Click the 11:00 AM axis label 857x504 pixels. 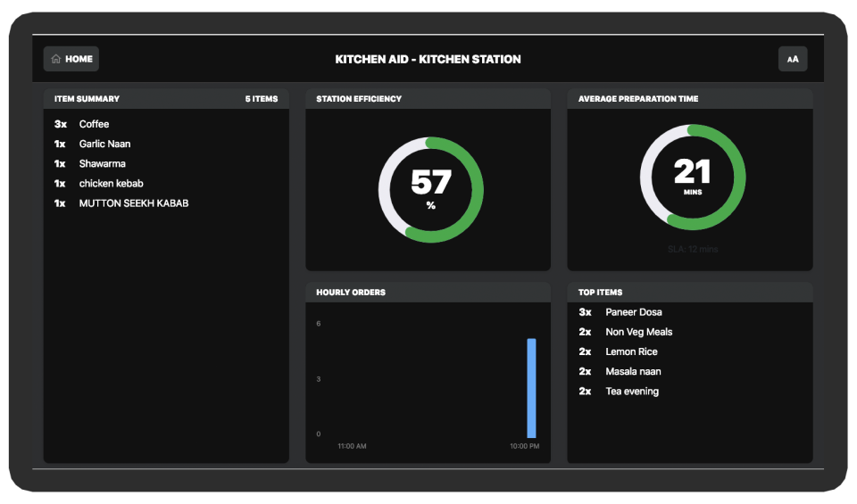coord(352,446)
